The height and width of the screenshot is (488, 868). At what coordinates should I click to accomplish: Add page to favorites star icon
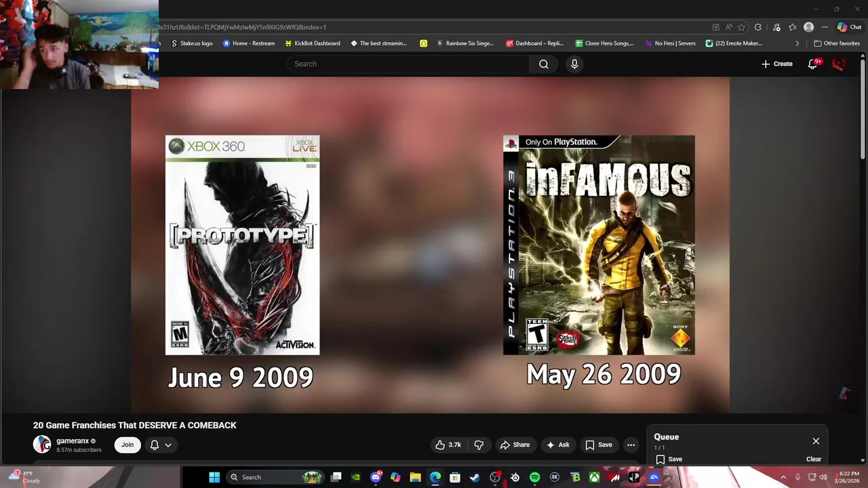pos(741,27)
